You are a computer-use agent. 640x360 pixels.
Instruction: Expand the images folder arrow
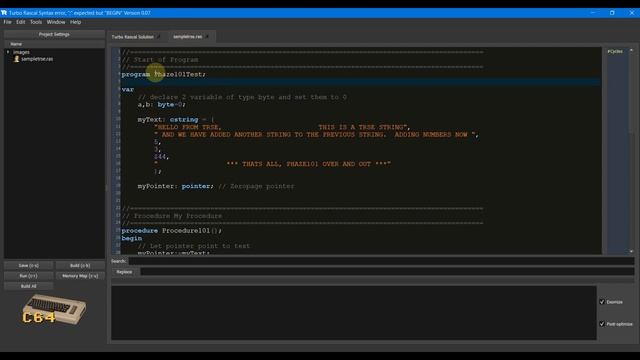pyautogui.click(x=8, y=52)
